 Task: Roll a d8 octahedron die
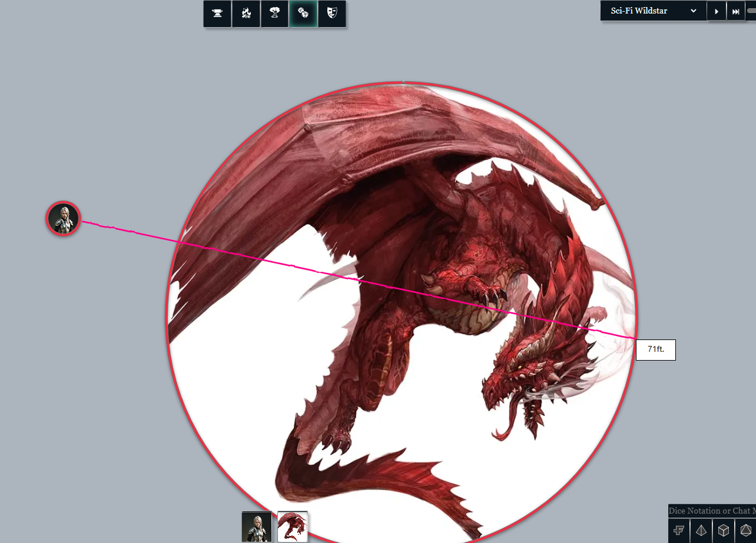pyautogui.click(x=745, y=531)
